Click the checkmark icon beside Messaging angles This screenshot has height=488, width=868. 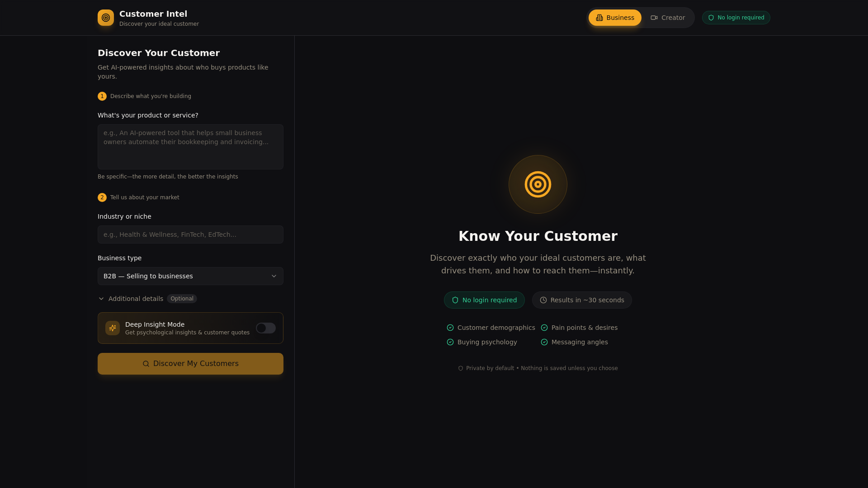(x=544, y=342)
